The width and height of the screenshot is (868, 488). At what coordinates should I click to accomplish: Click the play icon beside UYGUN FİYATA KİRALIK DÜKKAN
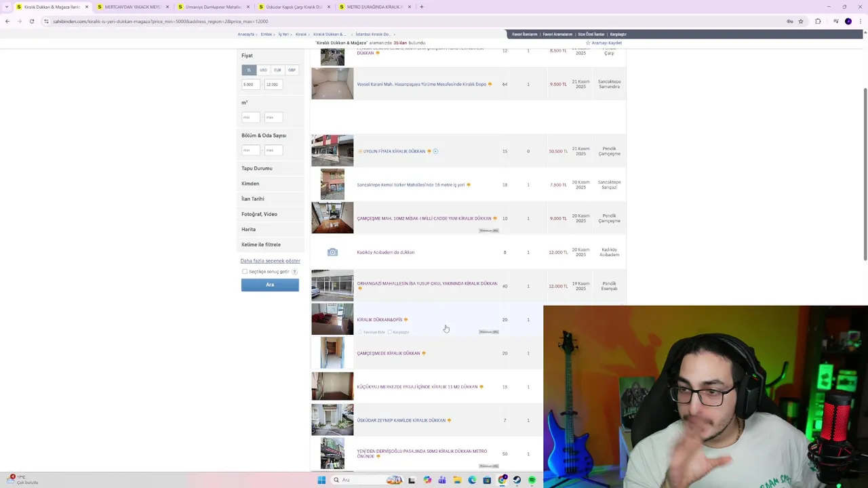435,151
